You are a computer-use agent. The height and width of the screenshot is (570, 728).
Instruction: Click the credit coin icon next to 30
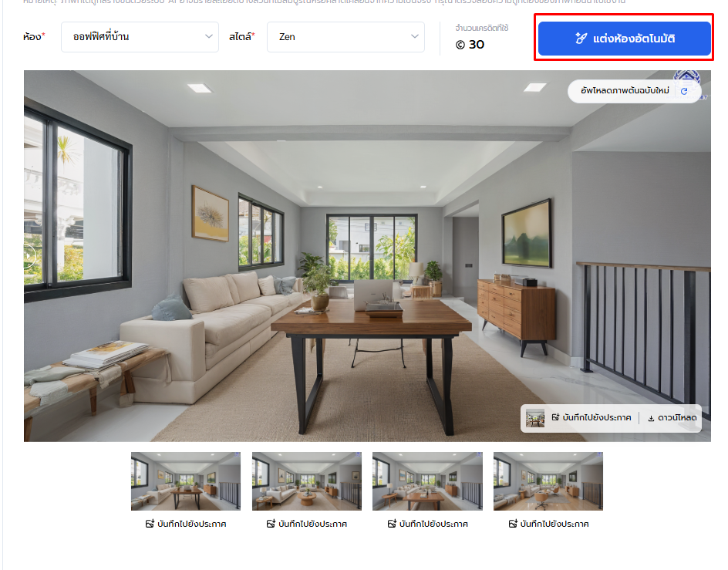click(460, 45)
